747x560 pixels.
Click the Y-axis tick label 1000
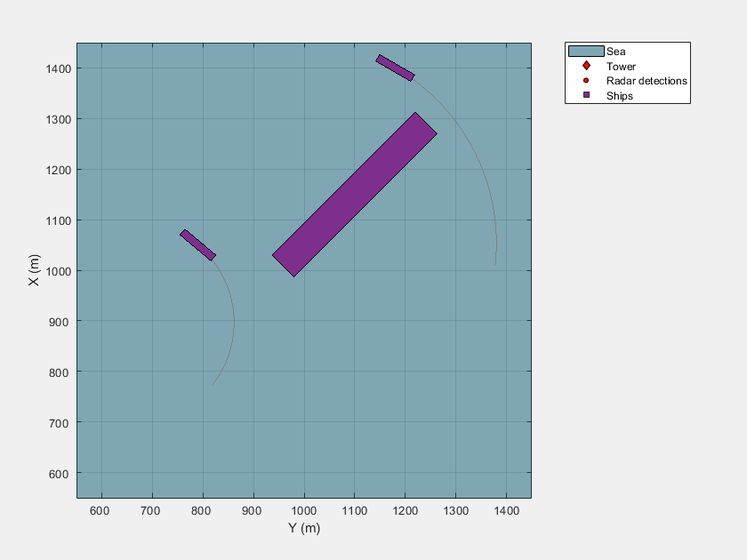pos(303,511)
